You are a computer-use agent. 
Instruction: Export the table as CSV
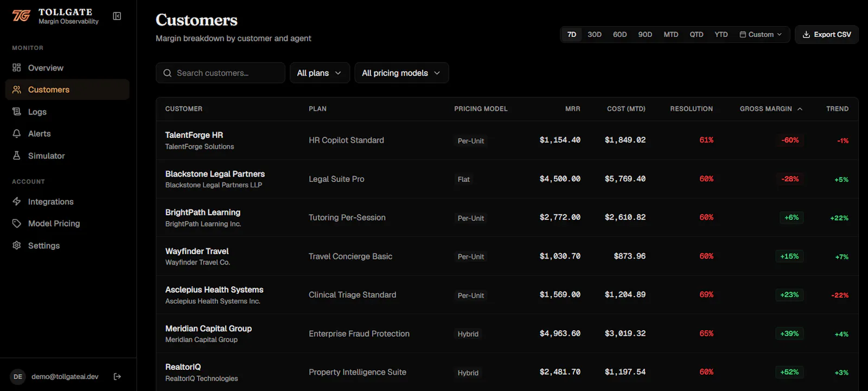coord(827,34)
